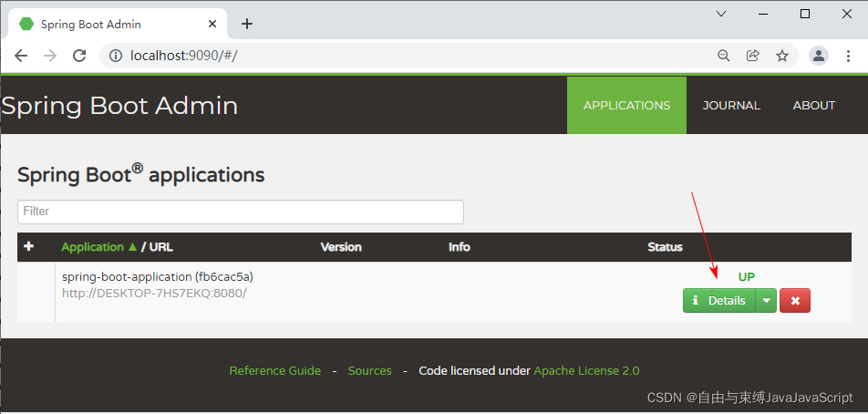Click spring-boot-application (fb6cac5a) name
This screenshot has height=414, width=868.
pos(158,276)
